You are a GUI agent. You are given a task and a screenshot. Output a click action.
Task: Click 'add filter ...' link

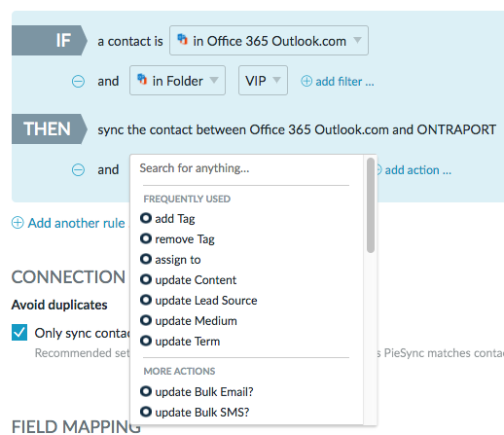344,82
